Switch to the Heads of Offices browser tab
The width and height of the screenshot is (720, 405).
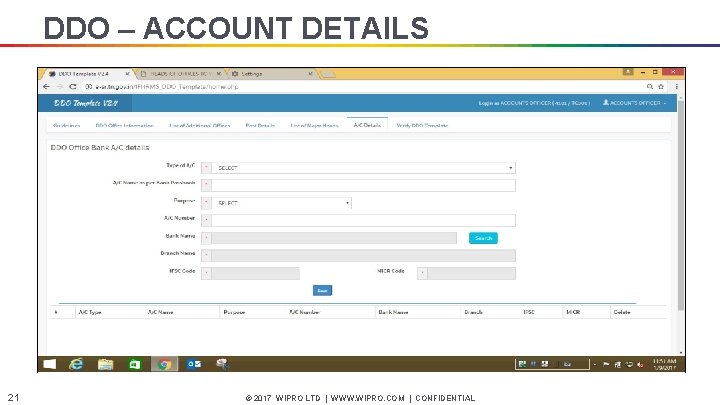179,73
